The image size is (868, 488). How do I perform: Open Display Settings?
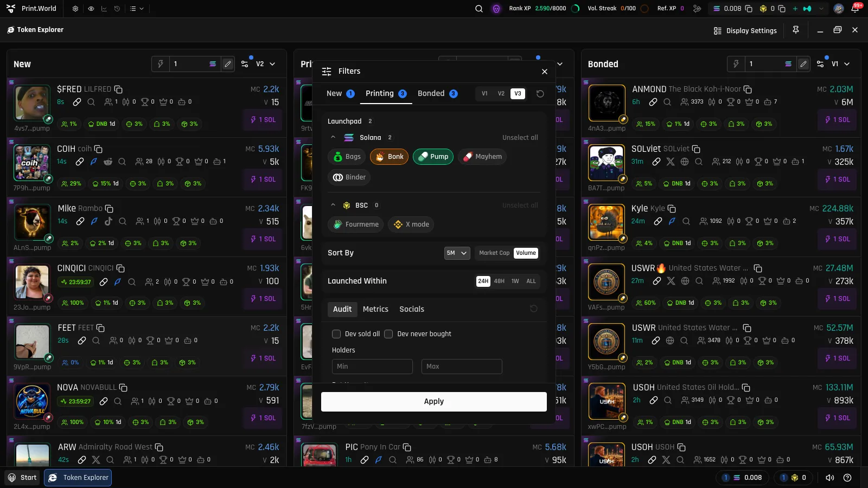click(745, 30)
